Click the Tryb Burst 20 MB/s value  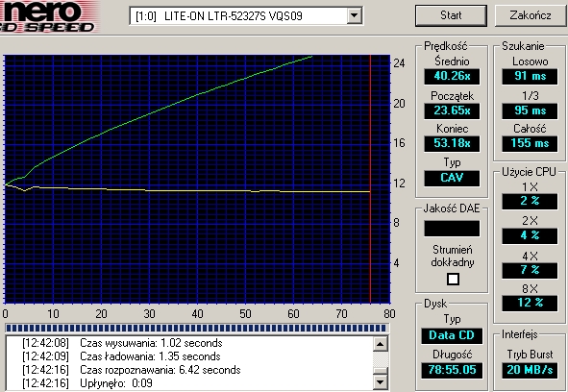pyautogui.click(x=530, y=370)
